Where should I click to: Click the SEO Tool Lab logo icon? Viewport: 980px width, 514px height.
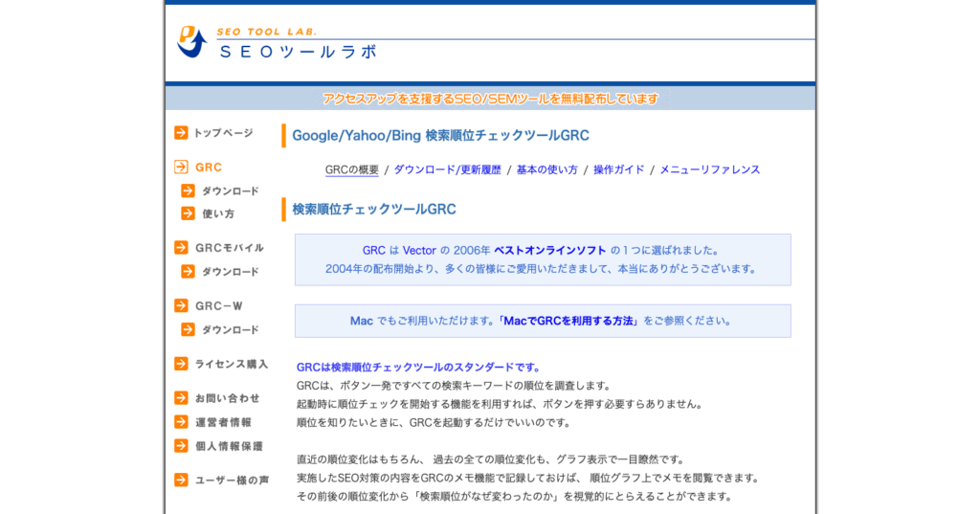pyautogui.click(x=191, y=42)
